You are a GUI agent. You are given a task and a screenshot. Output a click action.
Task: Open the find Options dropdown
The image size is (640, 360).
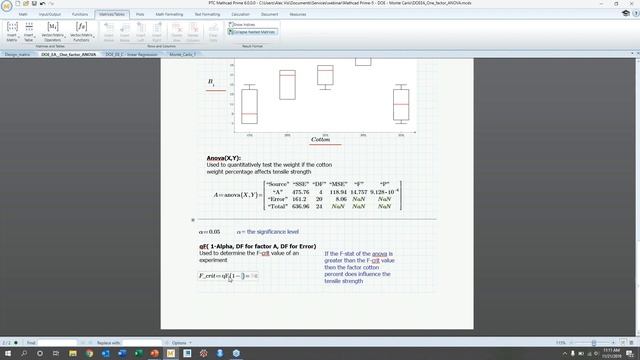pos(182,343)
